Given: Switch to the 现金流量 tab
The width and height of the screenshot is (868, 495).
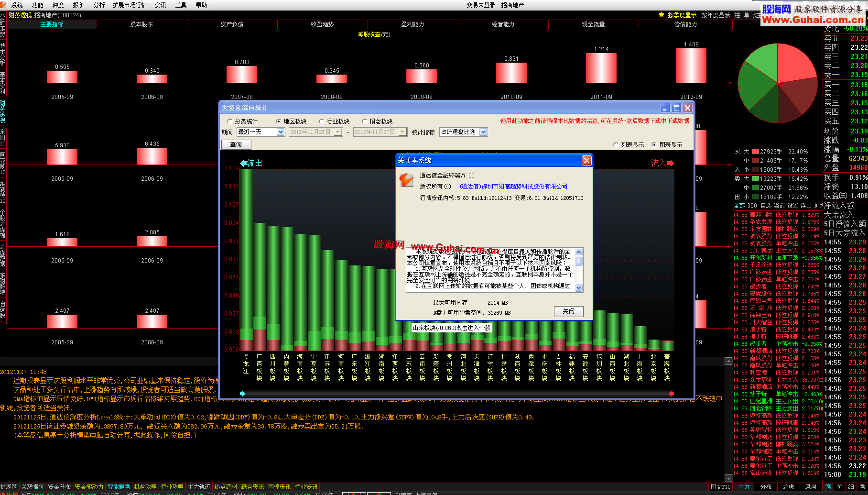Looking at the screenshot, I should point(593,24).
